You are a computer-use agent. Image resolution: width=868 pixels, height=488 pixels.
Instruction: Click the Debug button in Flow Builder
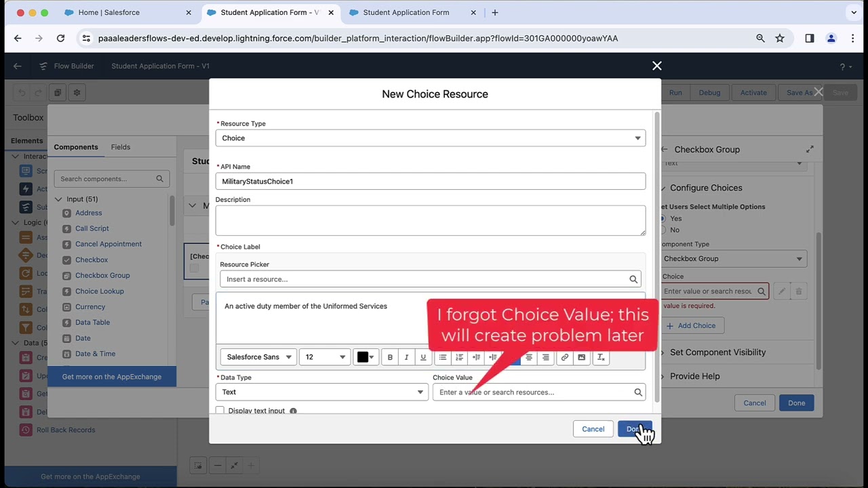coord(709,93)
